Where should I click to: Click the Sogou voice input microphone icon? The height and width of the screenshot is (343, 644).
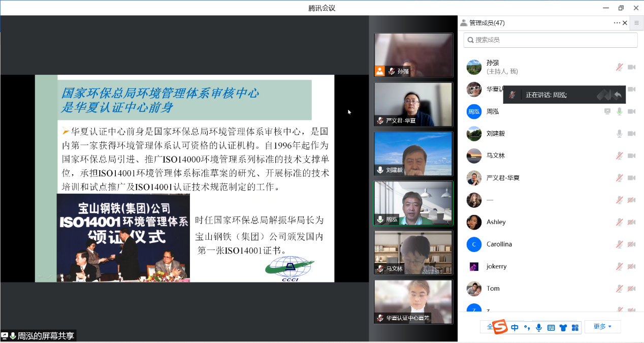click(x=539, y=328)
